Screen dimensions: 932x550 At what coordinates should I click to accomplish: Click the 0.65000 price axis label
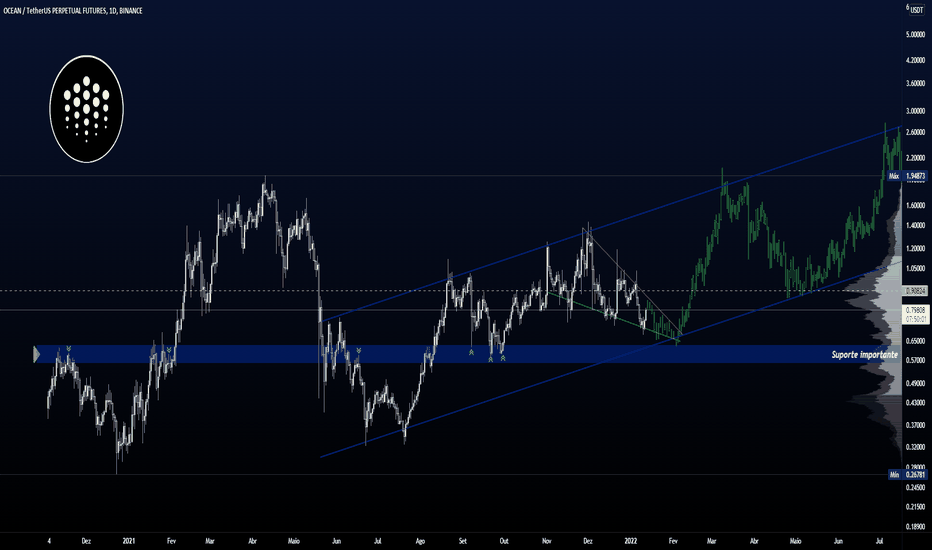tap(915, 341)
